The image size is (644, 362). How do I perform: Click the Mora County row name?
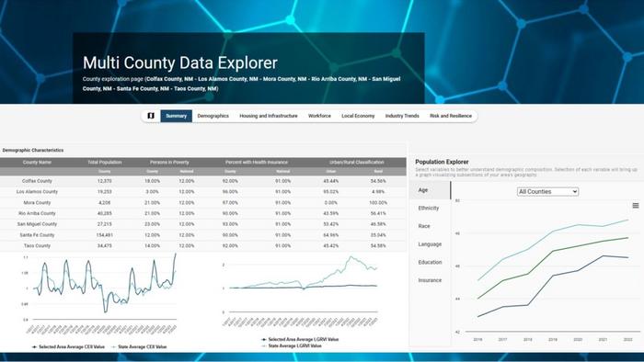(x=37, y=202)
